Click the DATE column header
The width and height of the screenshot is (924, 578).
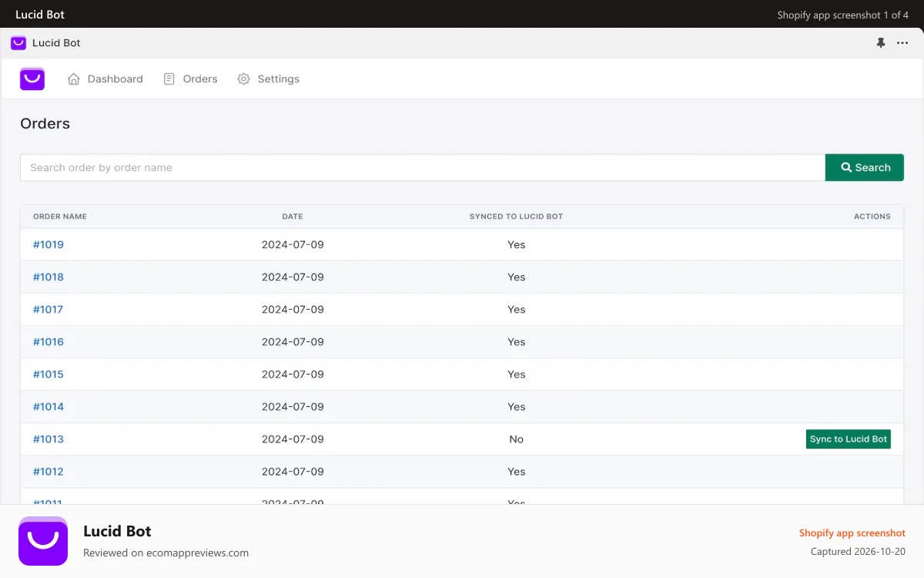point(293,217)
